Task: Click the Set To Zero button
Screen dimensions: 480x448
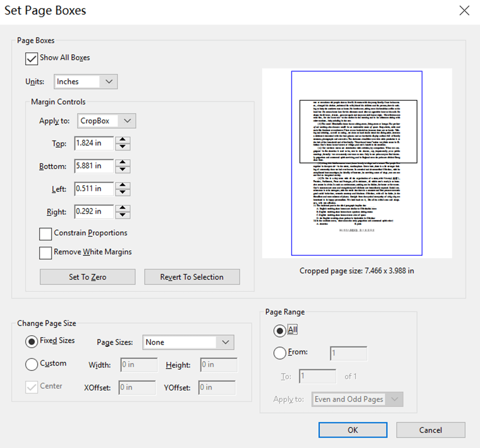Action: click(87, 277)
